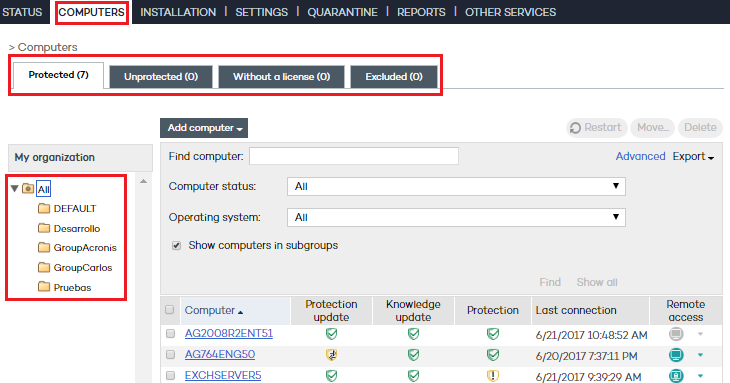This screenshot has height=383, width=730.
Task: Click remote access icon for AG764ENG50
Action: [x=676, y=355]
